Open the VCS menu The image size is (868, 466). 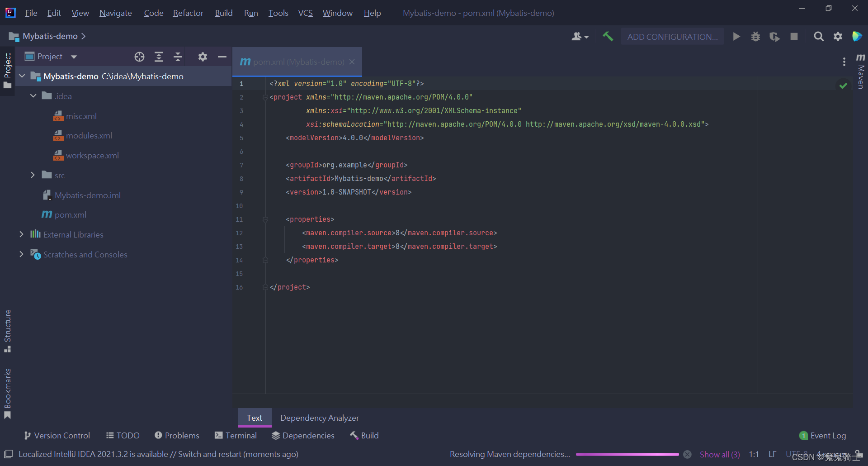tap(306, 13)
